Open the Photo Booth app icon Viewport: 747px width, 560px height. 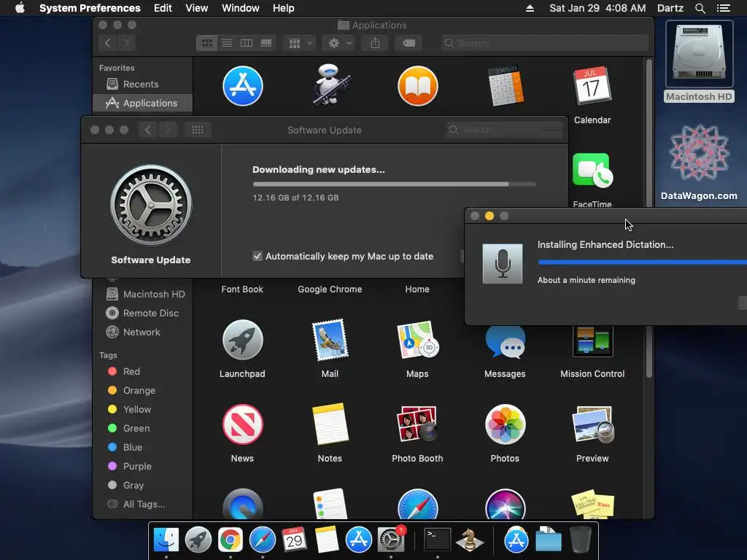(x=417, y=424)
